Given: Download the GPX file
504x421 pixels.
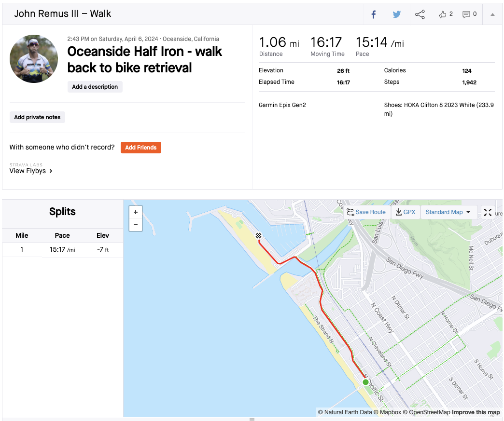Looking at the screenshot, I should 406,212.
